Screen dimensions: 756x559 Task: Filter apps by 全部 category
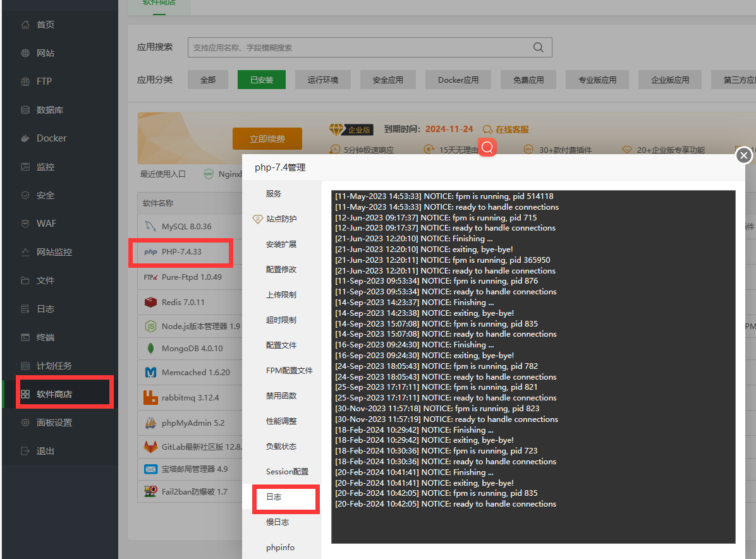click(x=208, y=80)
